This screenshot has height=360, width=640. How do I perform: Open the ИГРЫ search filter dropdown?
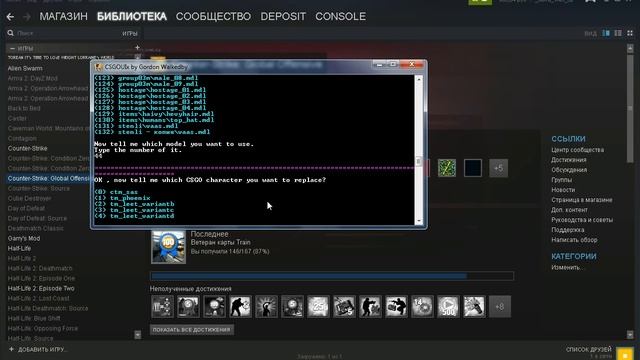pyautogui.click(x=130, y=33)
